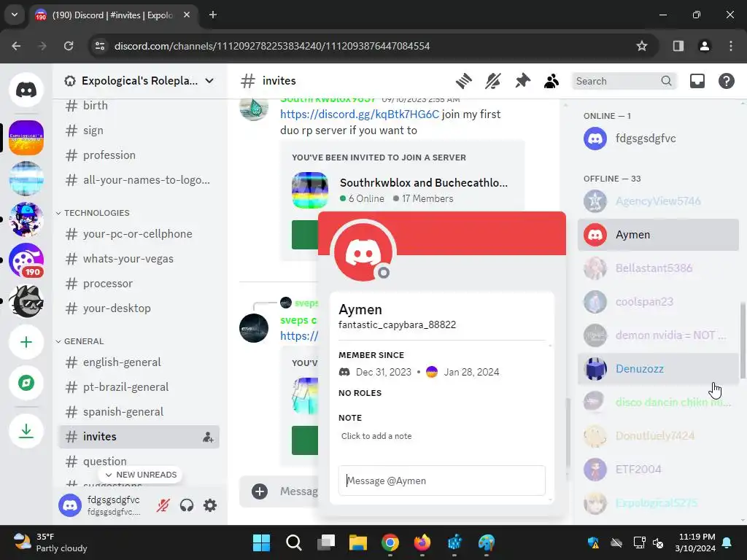Screen dimensions: 747x560
Task: Click fdgsgsdgfvc user panel avatar
Action: [x=70, y=505]
